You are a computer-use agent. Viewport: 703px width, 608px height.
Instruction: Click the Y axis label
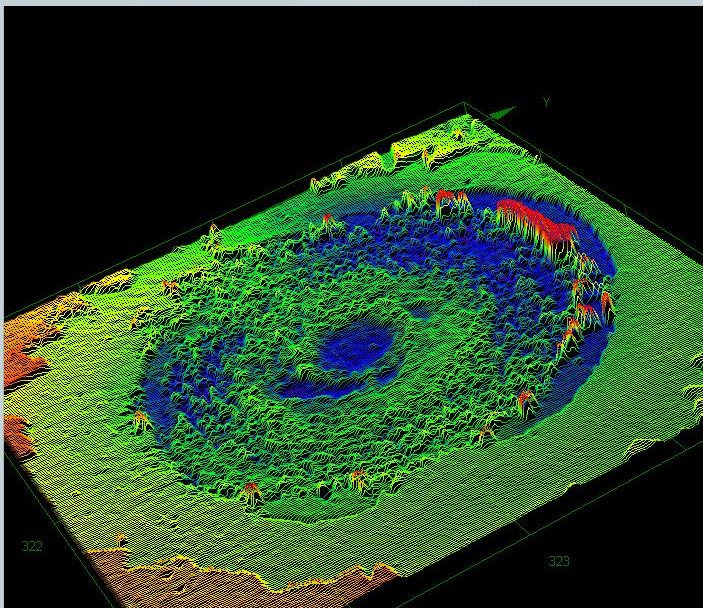click(x=546, y=102)
